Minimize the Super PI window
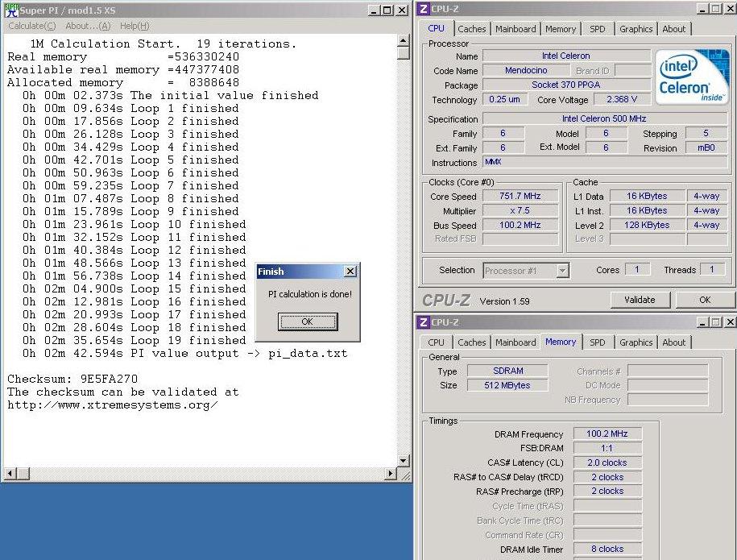Viewport: 737px width, 560px height. (375, 10)
